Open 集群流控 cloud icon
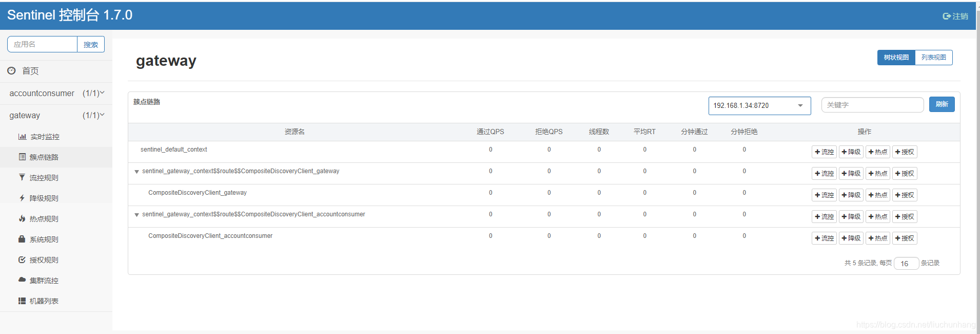Screen dimensions: 980x334 click(x=22, y=280)
